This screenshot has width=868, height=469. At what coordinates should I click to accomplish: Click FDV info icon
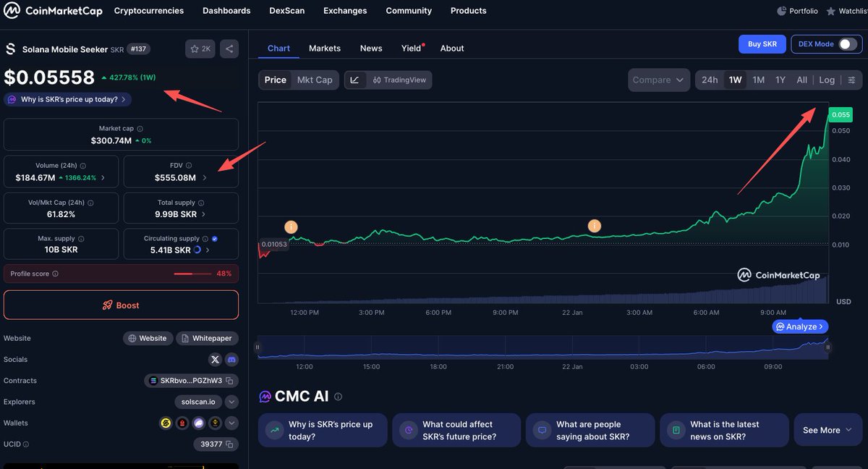coord(189,165)
